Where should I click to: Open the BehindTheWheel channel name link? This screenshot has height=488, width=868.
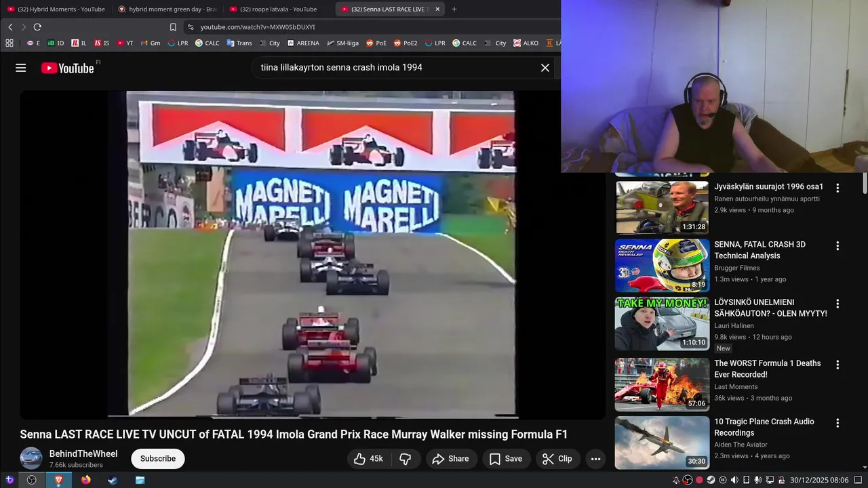[x=83, y=453]
